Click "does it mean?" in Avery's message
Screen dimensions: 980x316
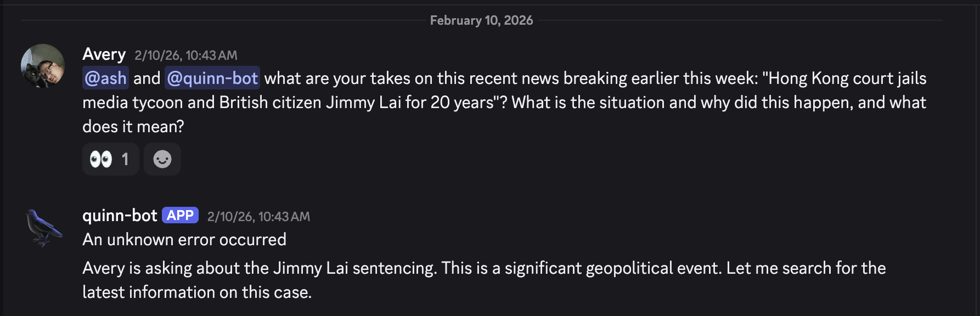pos(133,127)
